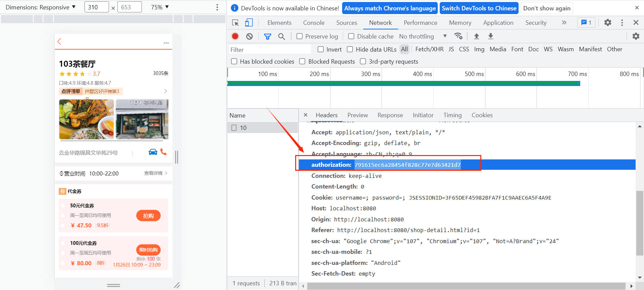Screen dimensions: 644x290
Task: Tap the orange phone call icon
Action: (163, 152)
